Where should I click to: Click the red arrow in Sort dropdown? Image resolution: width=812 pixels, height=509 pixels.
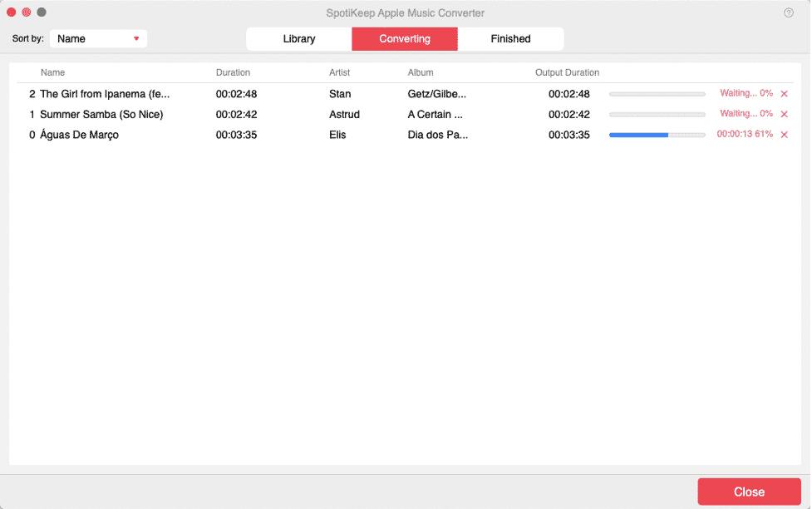136,38
